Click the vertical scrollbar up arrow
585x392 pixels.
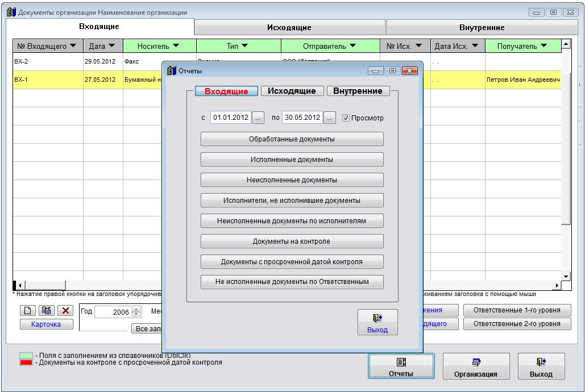[566, 44]
